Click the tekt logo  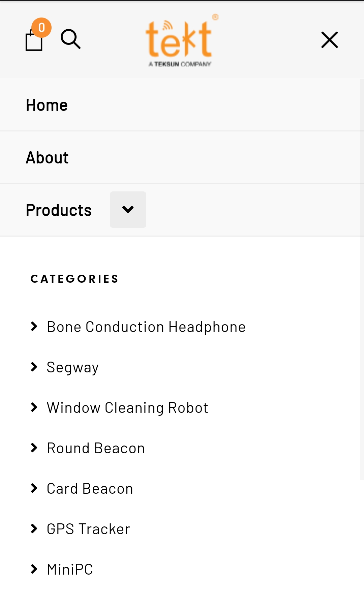(180, 40)
